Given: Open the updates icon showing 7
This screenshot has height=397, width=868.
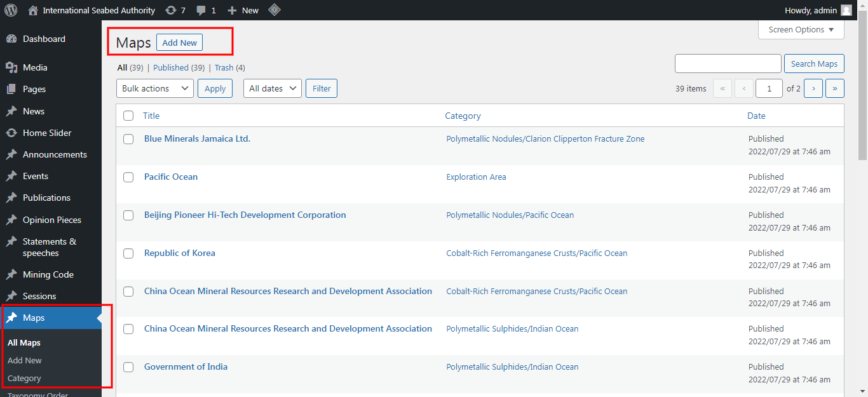Looking at the screenshot, I should coord(170,10).
